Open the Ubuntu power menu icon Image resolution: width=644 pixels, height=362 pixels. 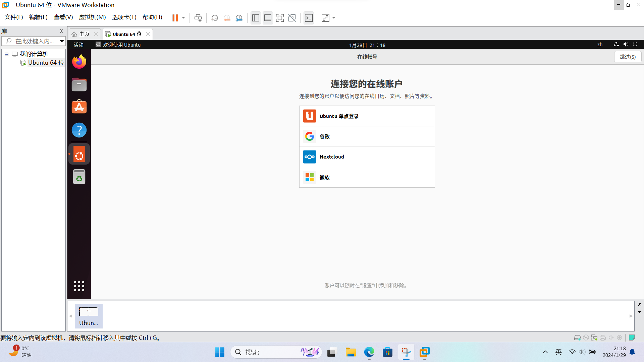point(635,44)
